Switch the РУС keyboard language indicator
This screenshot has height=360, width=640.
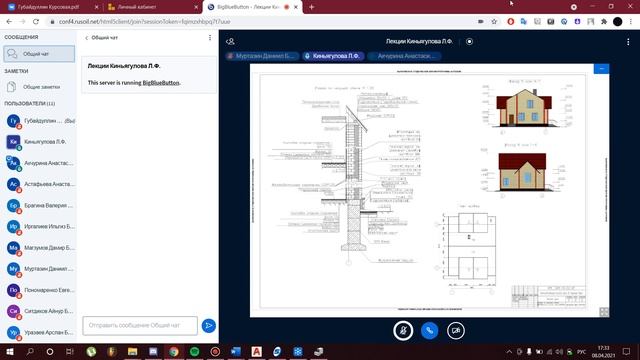[582, 351]
